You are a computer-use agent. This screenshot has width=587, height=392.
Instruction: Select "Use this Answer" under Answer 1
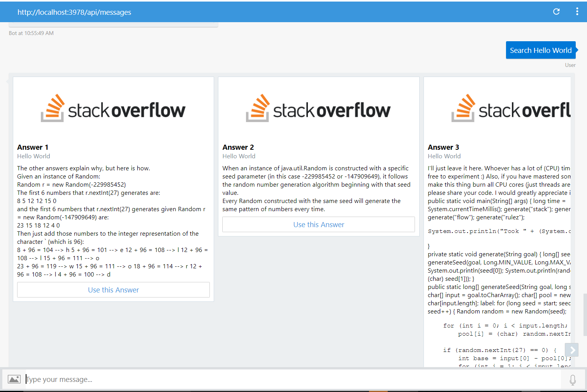click(x=113, y=290)
